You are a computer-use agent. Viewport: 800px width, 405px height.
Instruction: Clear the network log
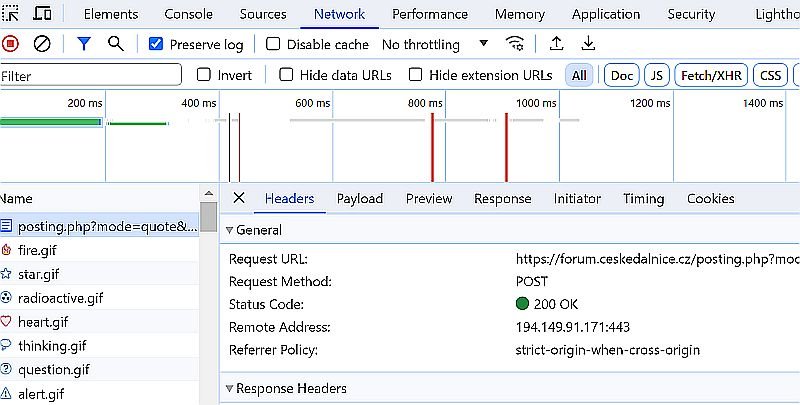(x=42, y=44)
